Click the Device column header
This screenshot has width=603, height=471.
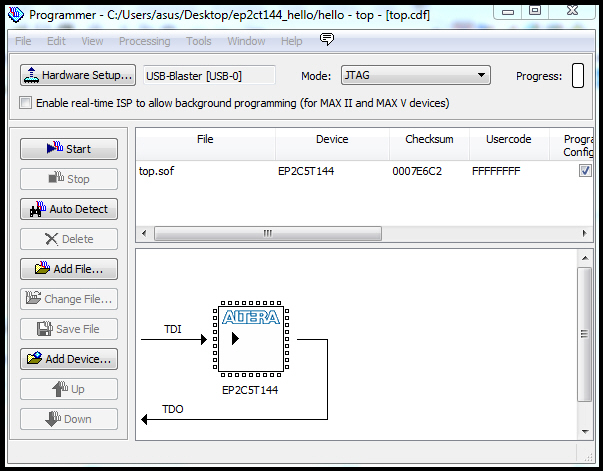coord(332,144)
